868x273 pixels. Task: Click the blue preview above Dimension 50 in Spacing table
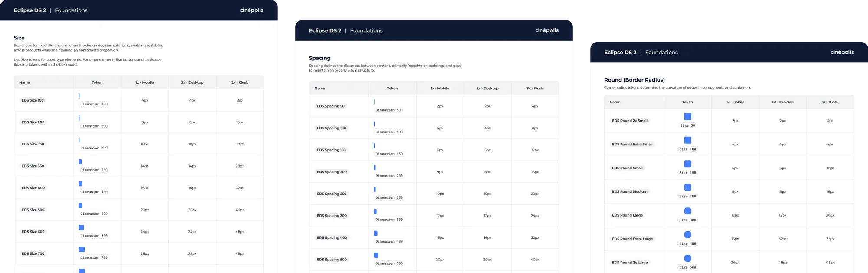tap(374, 102)
